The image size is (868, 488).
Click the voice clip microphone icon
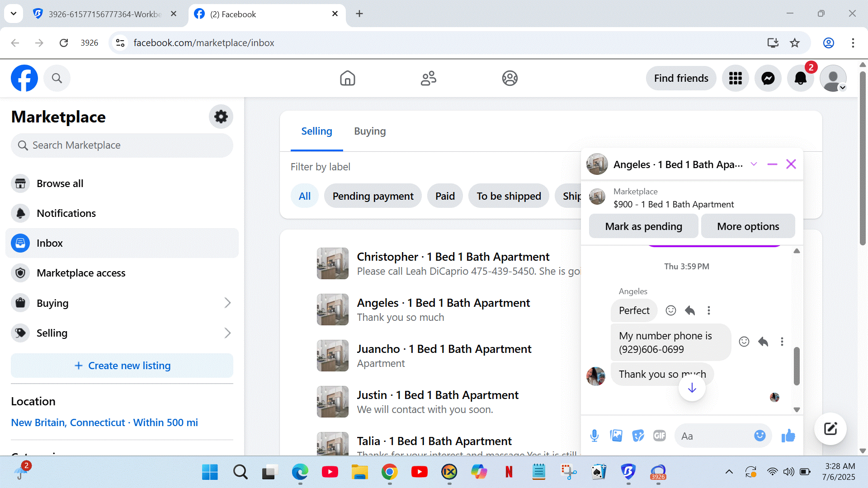point(594,436)
